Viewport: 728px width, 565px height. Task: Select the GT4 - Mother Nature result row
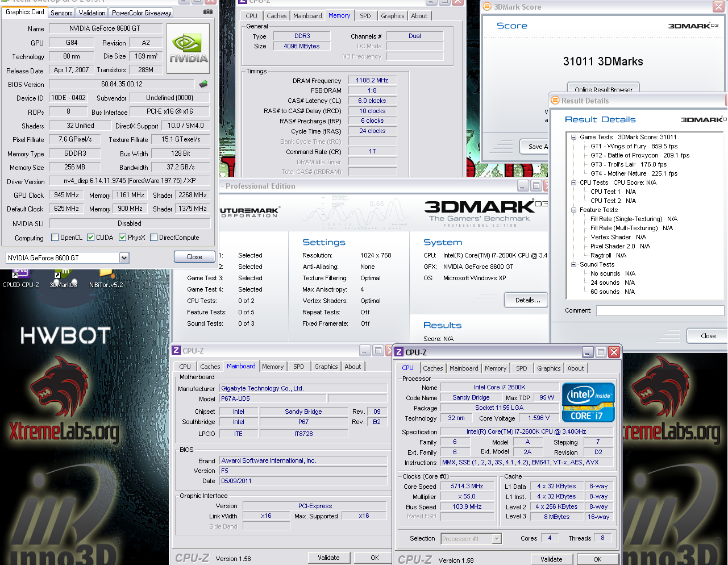pyautogui.click(x=634, y=173)
